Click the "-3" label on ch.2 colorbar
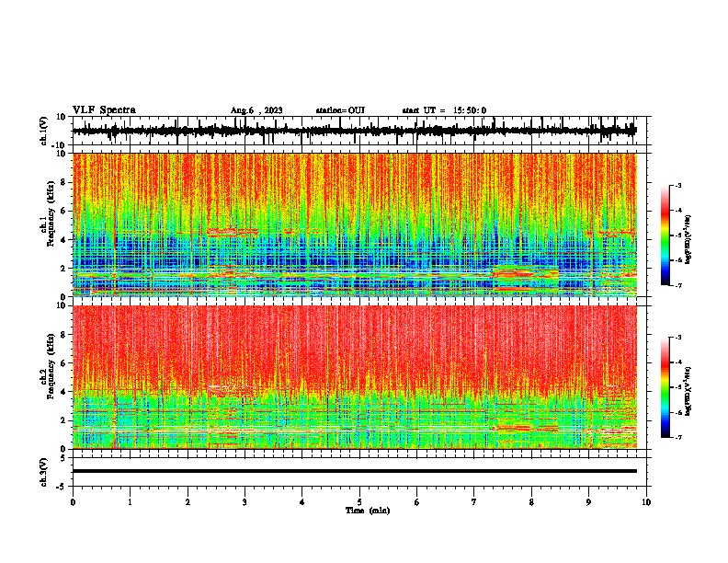 (677, 338)
